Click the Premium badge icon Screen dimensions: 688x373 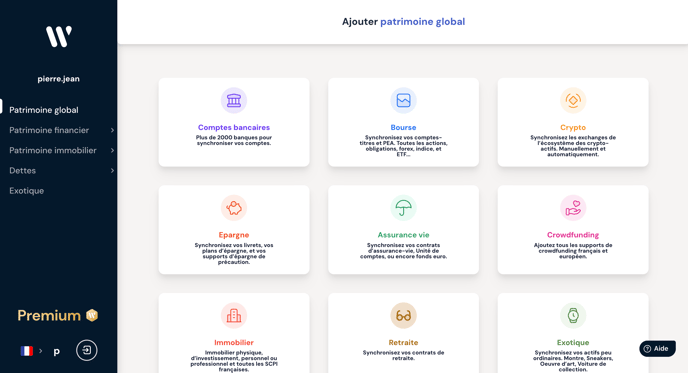tap(92, 315)
